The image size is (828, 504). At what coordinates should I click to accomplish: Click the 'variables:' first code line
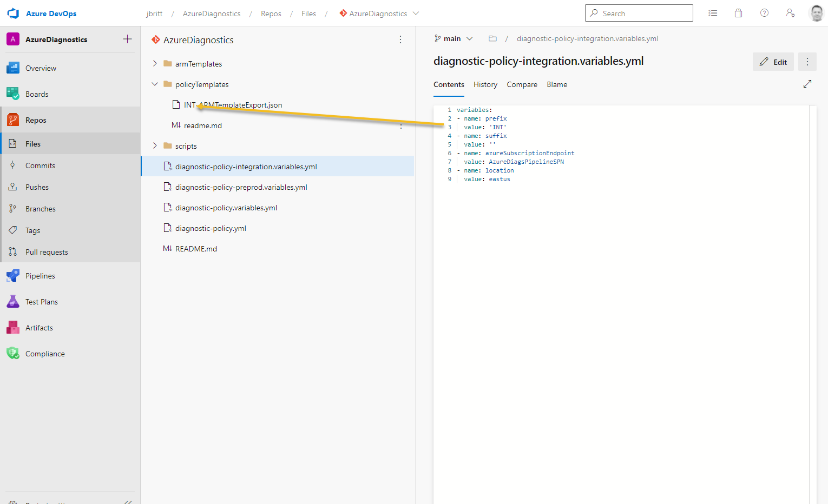tap(474, 110)
